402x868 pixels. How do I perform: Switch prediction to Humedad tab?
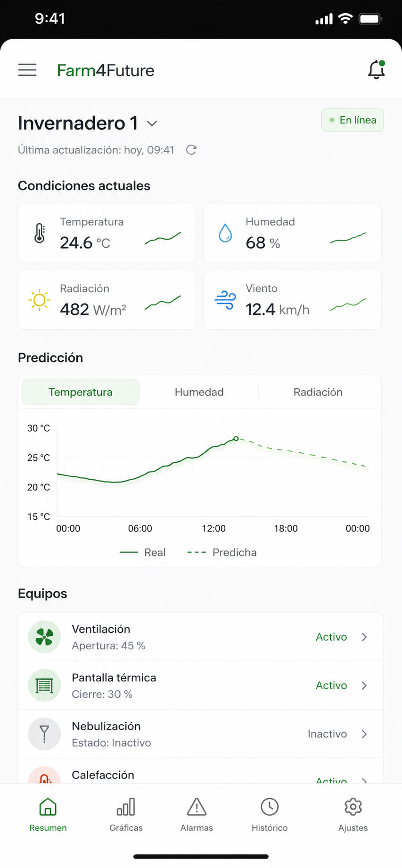199,392
